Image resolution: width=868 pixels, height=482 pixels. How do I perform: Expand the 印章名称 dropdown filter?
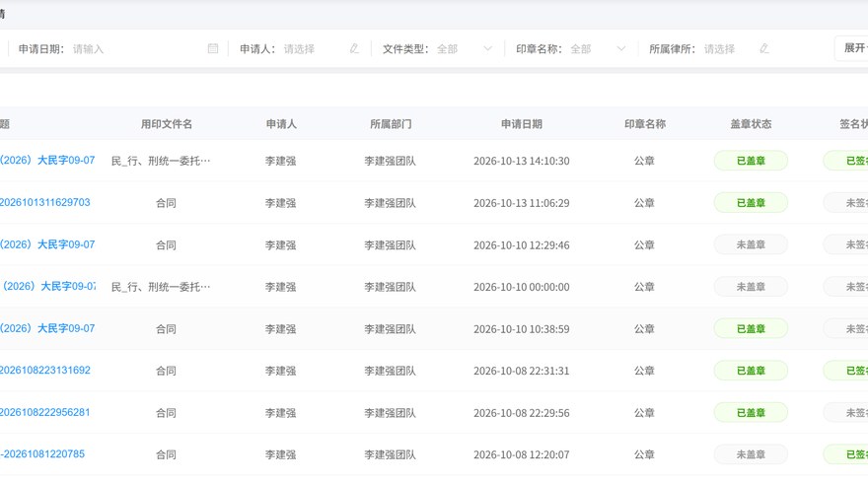tap(621, 48)
